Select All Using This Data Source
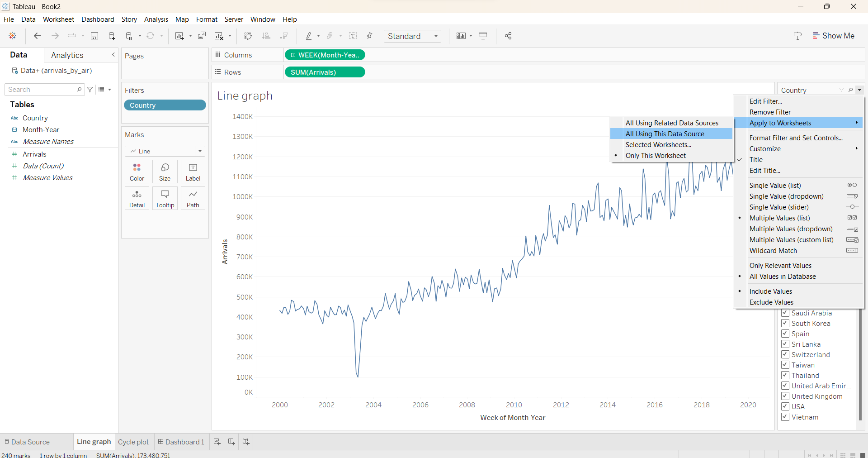Viewport: 868px width, 458px height. click(665, 134)
